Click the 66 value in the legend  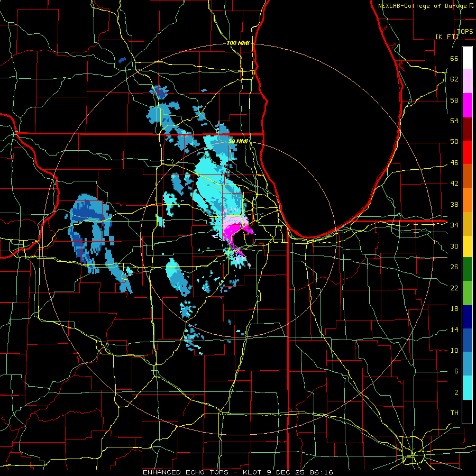(454, 58)
